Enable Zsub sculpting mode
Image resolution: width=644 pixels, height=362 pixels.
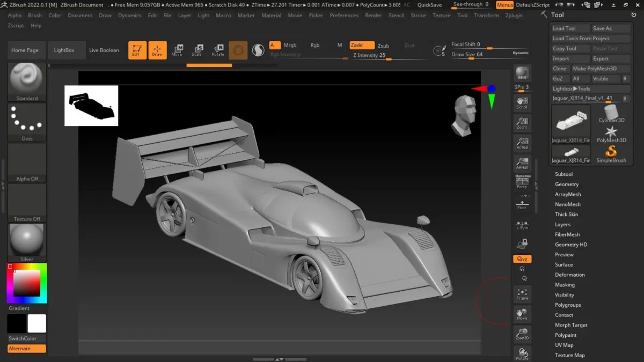pos(383,46)
